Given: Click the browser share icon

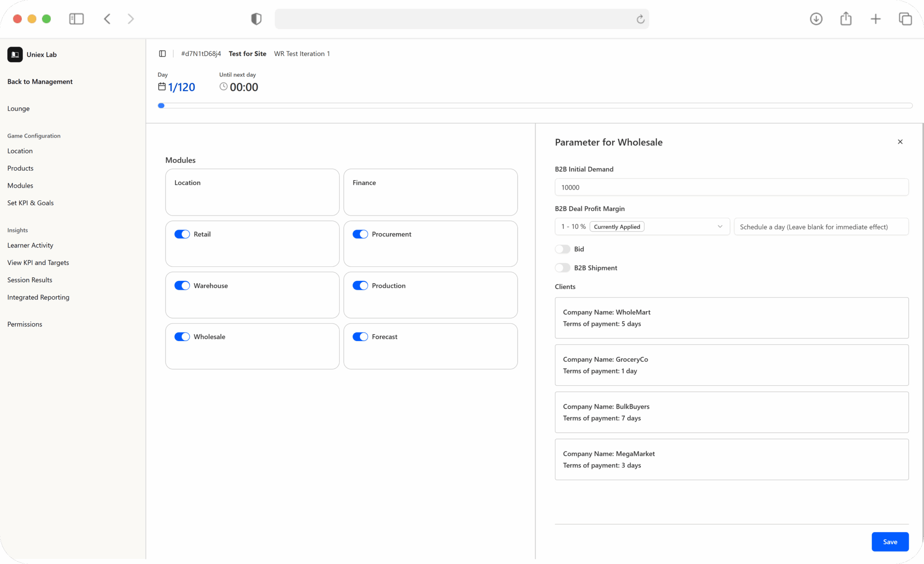Looking at the screenshot, I should 846,19.
